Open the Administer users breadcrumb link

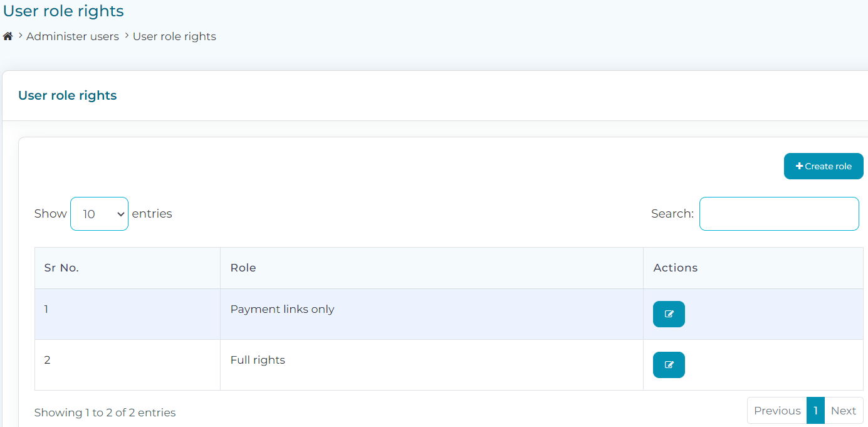72,36
